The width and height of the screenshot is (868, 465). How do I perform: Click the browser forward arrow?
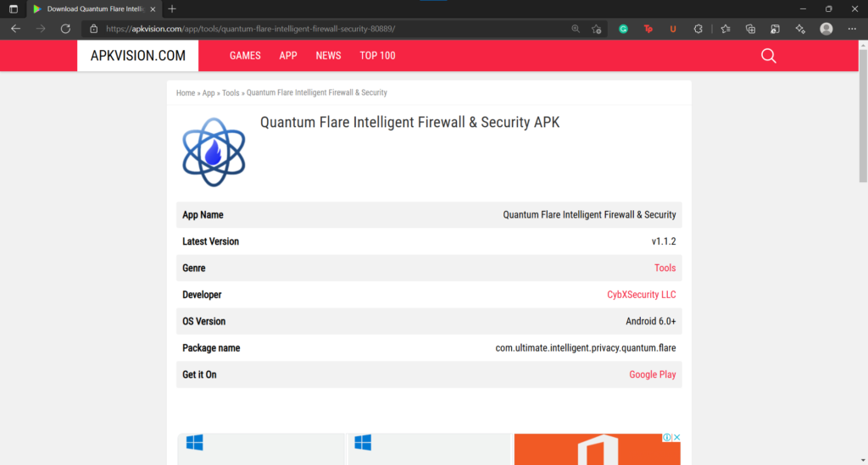coord(41,29)
